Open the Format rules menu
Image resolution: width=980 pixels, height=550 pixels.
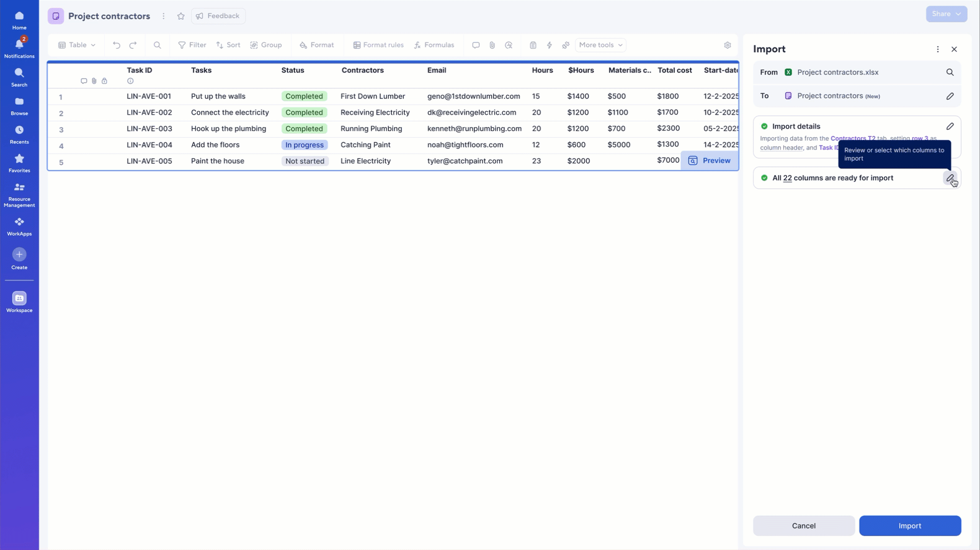[x=378, y=45]
